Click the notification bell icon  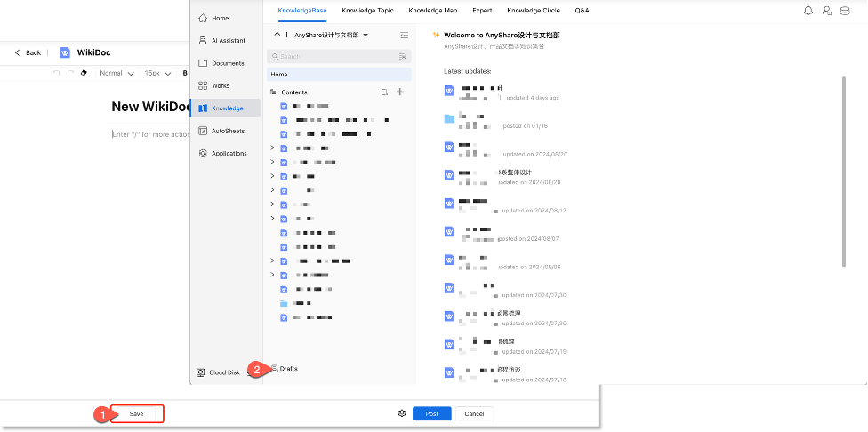pos(808,11)
